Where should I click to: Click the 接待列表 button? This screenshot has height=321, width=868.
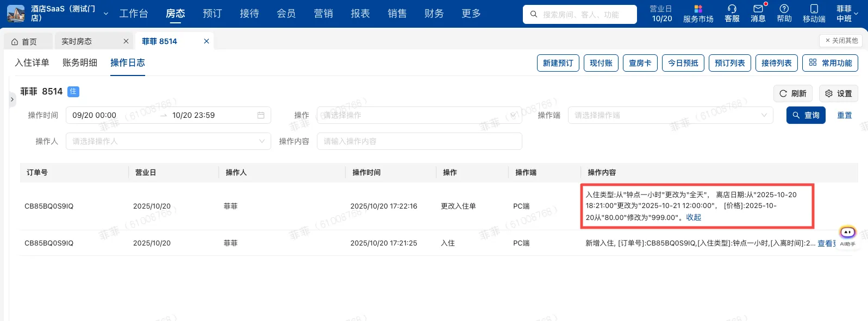pos(777,63)
